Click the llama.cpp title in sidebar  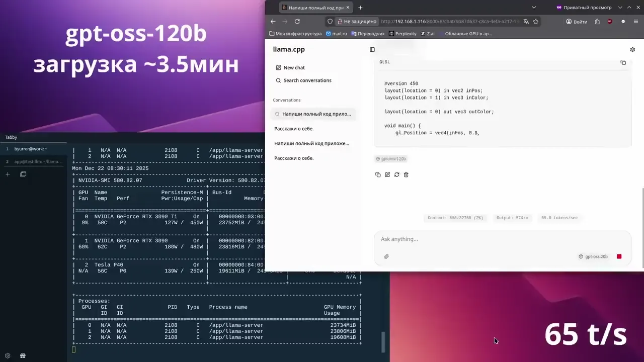click(289, 49)
